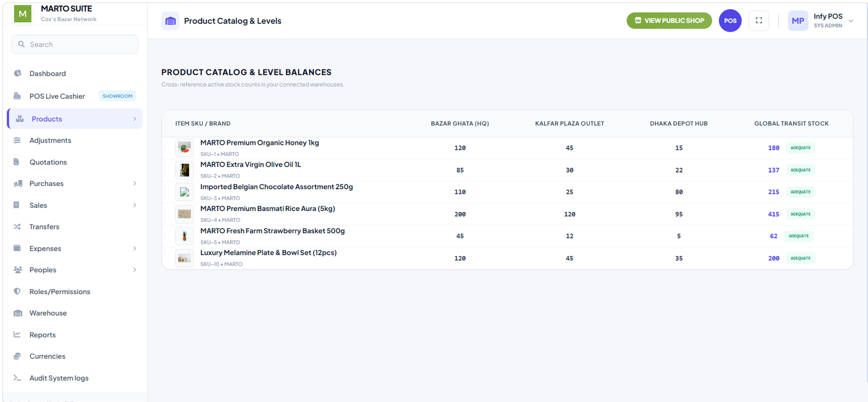Open the Strawberry Basket product thumbnail
Viewport: 868px width, 402px height.
(x=184, y=236)
